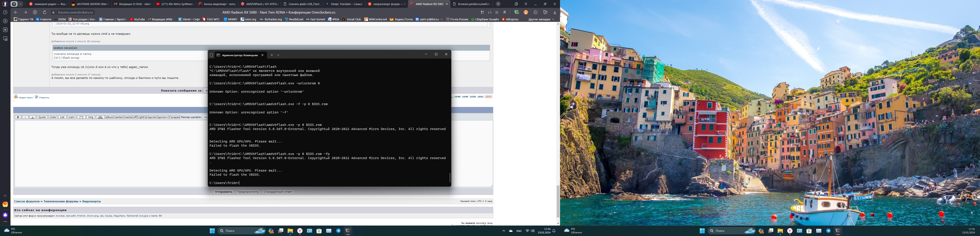Open the downloads arrow icon in the browser toolbar
The image size is (980, 236).
coord(555,12)
